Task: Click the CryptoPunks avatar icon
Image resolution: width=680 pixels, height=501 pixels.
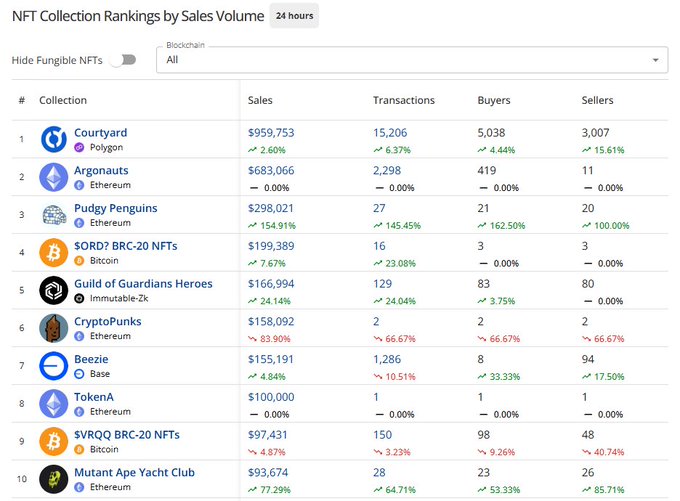Action: (x=54, y=328)
